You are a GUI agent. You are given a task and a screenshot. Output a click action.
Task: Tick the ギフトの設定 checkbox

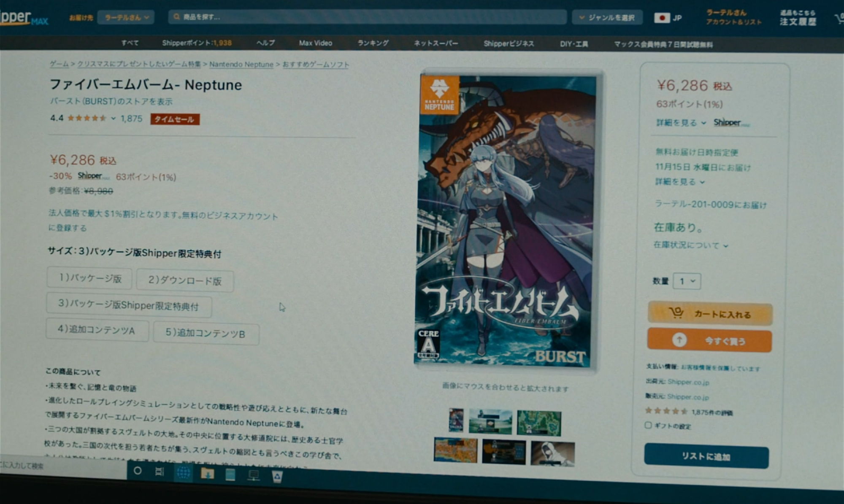pyautogui.click(x=648, y=425)
